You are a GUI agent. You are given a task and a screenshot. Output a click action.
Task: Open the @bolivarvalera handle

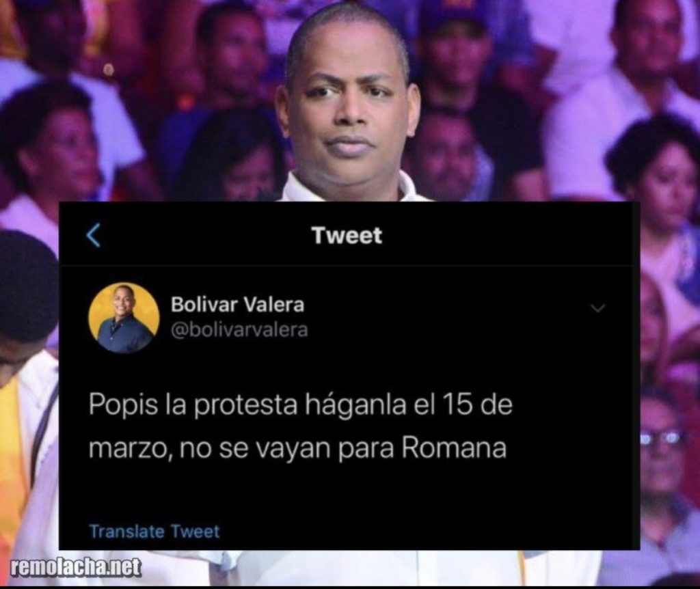click(239, 330)
